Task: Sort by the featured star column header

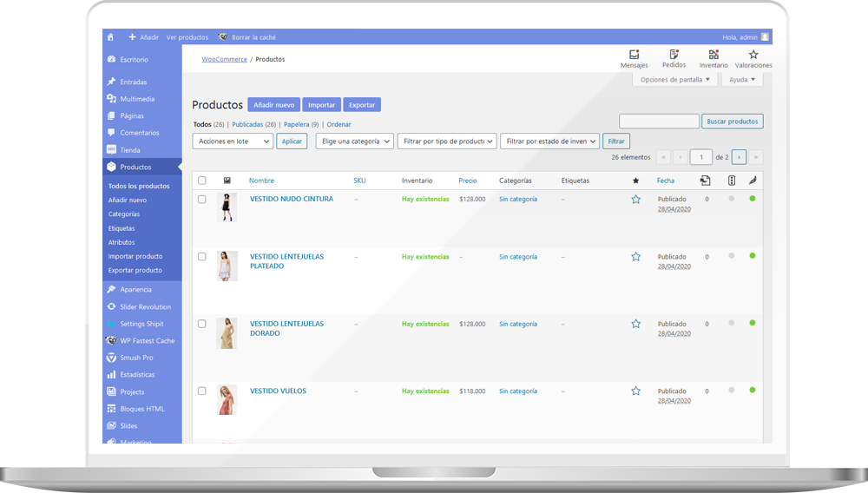Action: (x=635, y=181)
